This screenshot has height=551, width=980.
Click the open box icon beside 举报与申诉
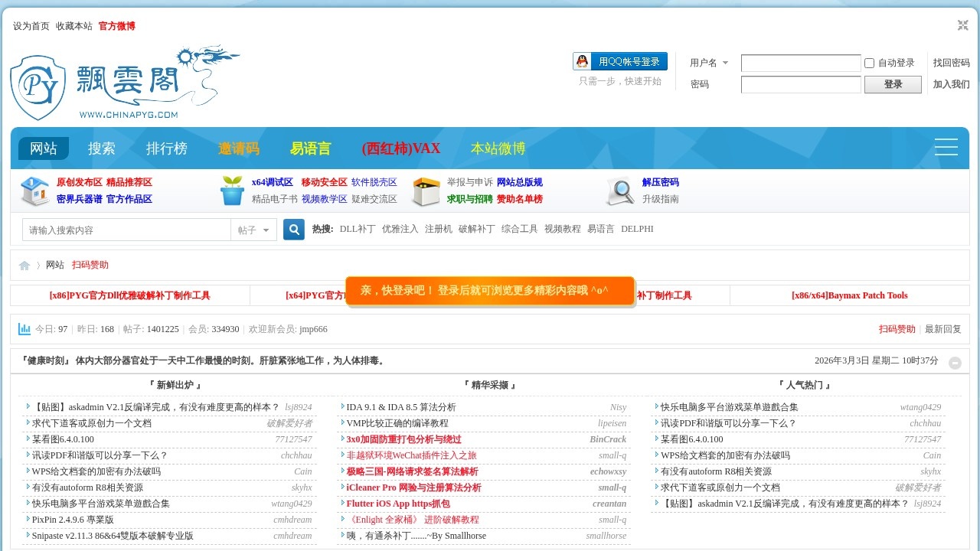click(x=426, y=191)
